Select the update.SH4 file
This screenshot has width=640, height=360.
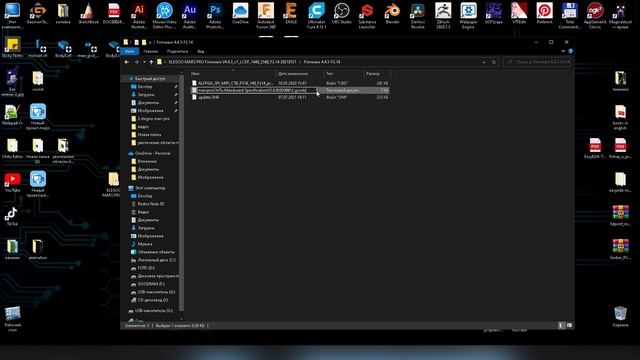click(290, 98)
